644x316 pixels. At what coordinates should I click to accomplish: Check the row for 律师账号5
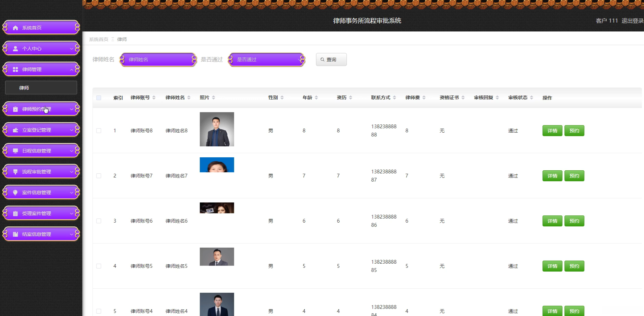click(x=99, y=266)
